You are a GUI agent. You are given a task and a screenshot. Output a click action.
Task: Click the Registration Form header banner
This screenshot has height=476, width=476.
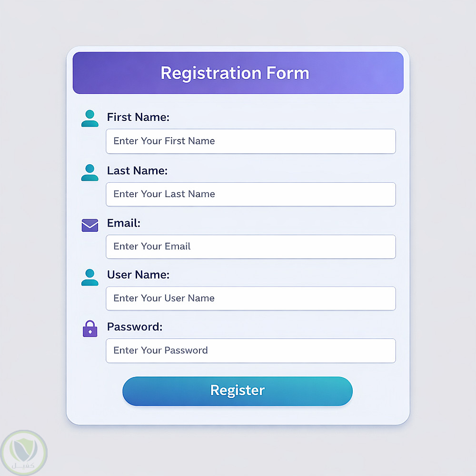238,73
